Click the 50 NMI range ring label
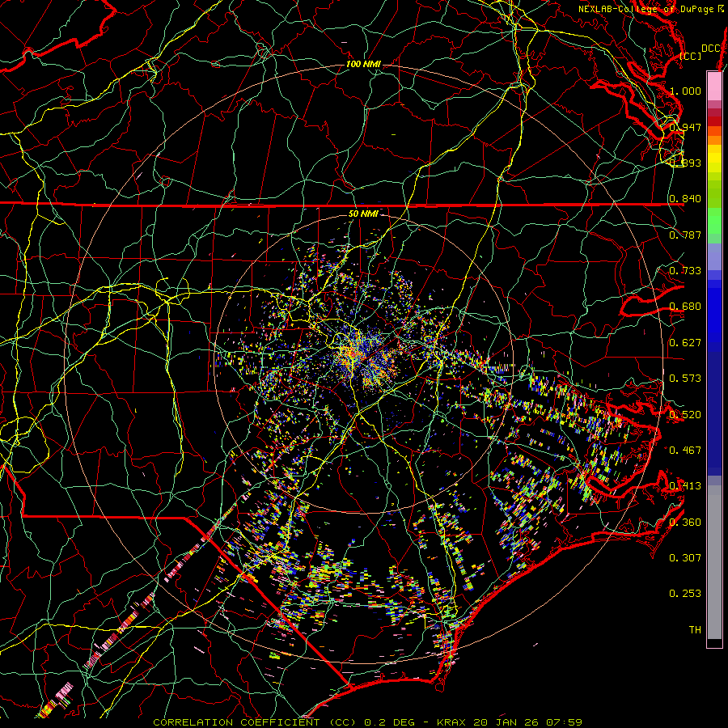The width and height of the screenshot is (728, 728). coord(363,214)
